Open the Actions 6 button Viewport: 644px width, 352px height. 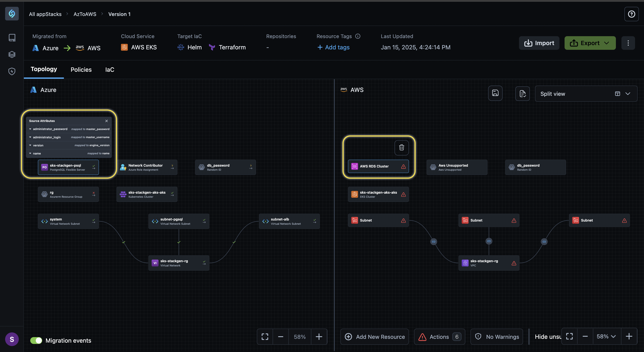(x=440, y=336)
